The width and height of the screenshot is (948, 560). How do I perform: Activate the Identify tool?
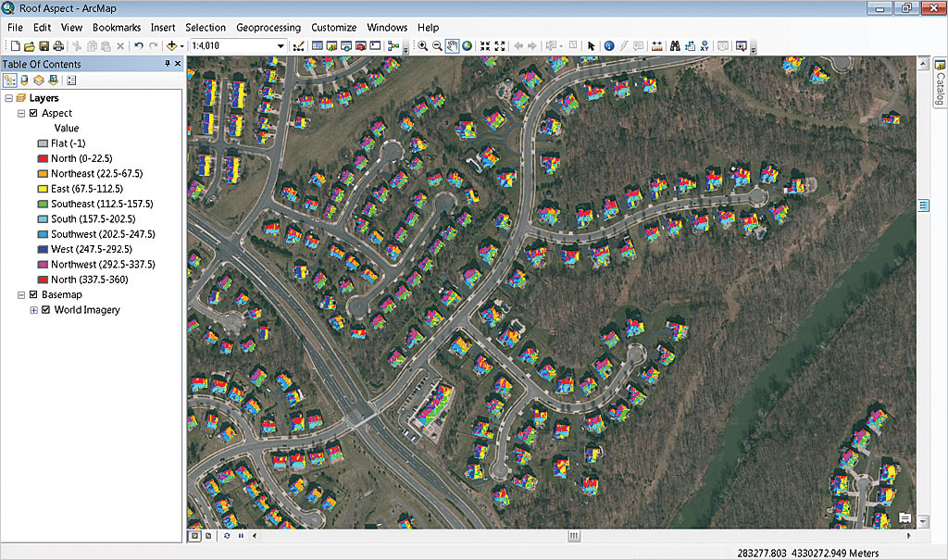tap(609, 46)
